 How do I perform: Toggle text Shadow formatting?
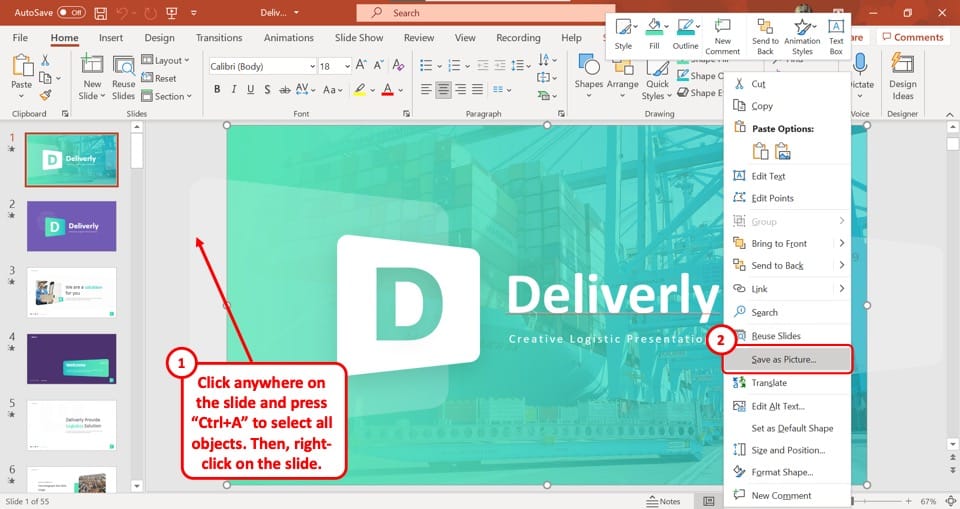point(267,89)
